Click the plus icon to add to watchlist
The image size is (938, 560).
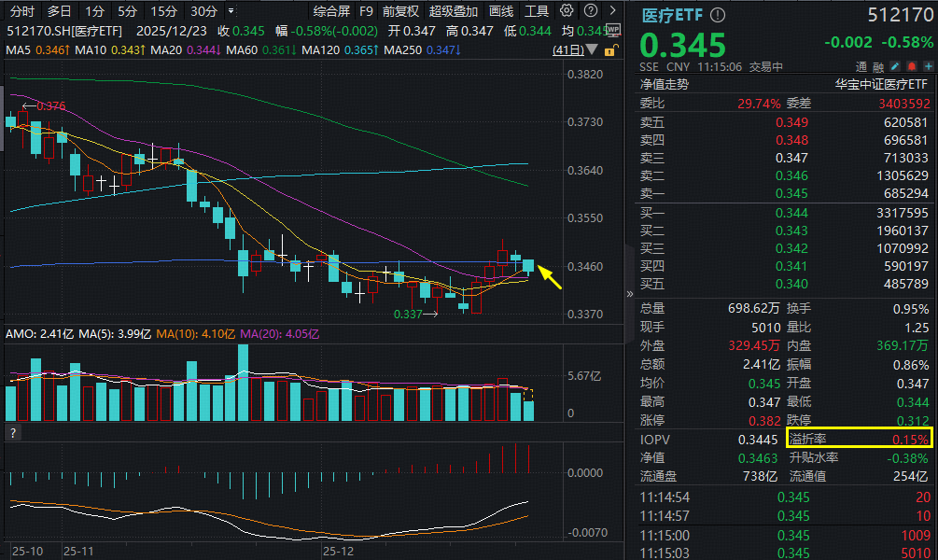click(929, 65)
